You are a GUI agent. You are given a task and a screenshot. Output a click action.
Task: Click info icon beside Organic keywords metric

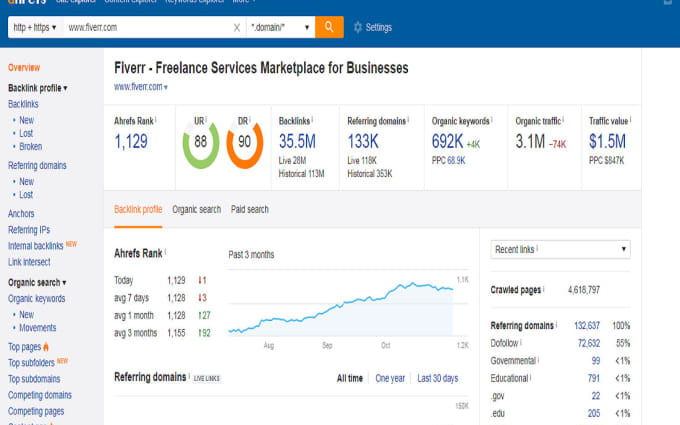492,119
